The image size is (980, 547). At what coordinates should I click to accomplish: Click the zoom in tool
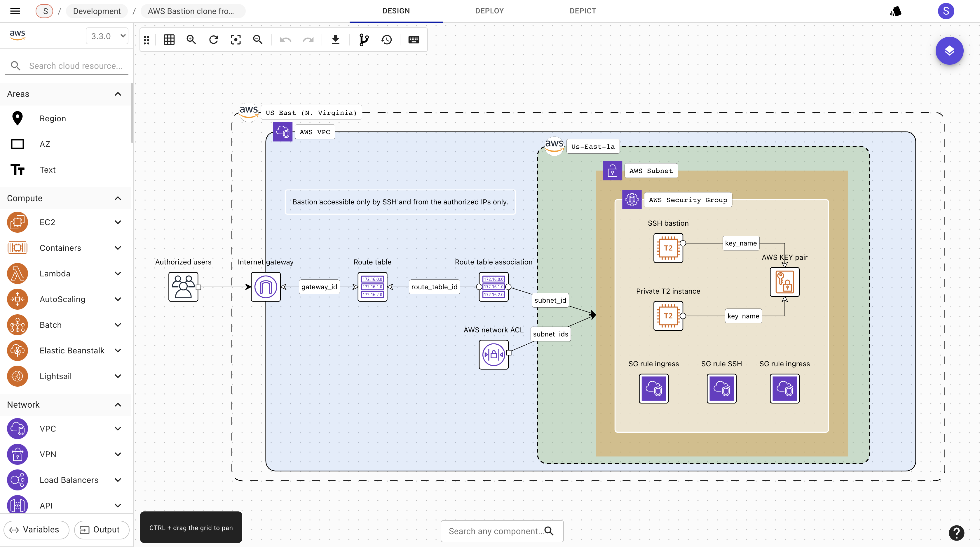pyautogui.click(x=191, y=39)
